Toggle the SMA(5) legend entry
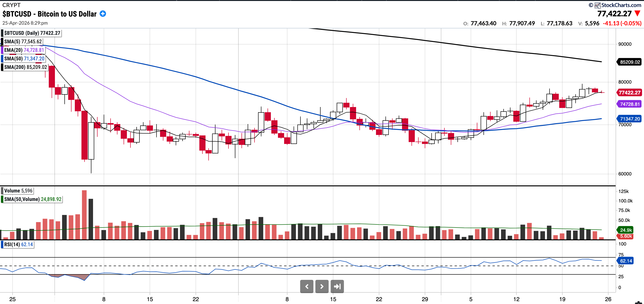Image resolution: width=644 pixels, height=304 pixels. point(23,41)
